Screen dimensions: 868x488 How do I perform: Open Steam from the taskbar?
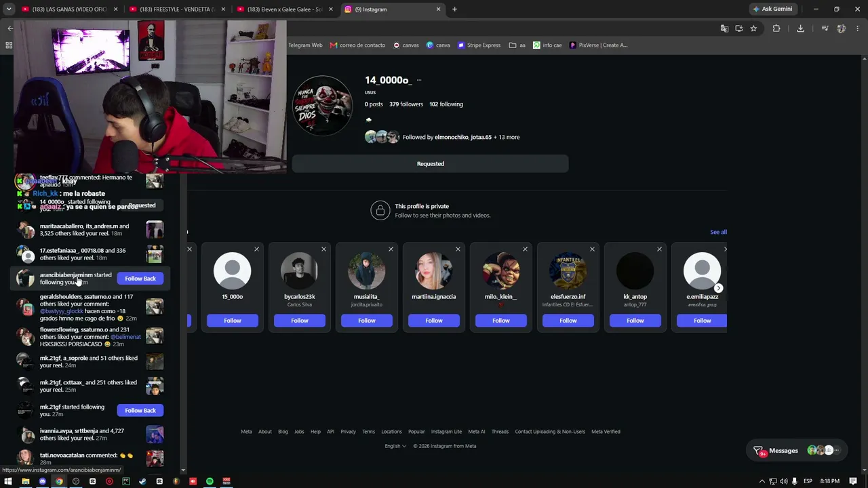pos(142,481)
